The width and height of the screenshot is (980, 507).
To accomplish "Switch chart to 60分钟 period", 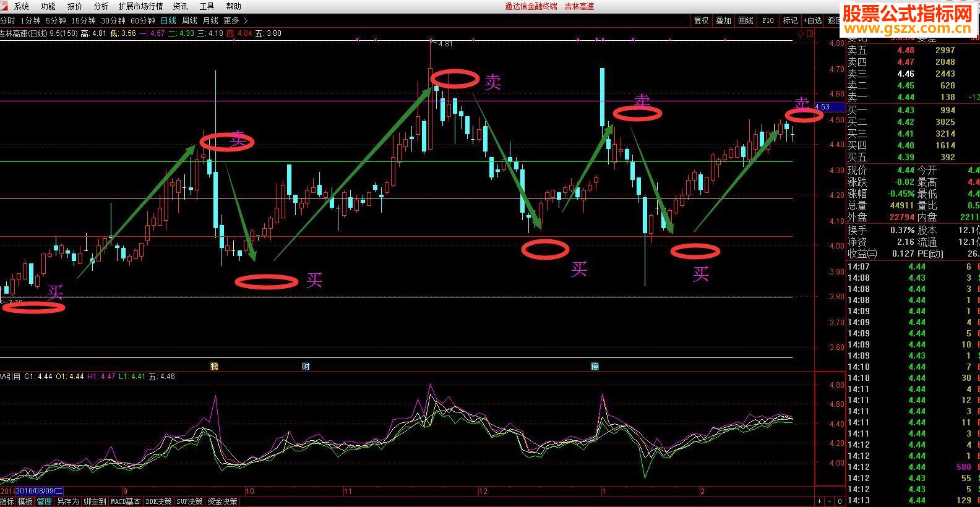I will coord(143,20).
